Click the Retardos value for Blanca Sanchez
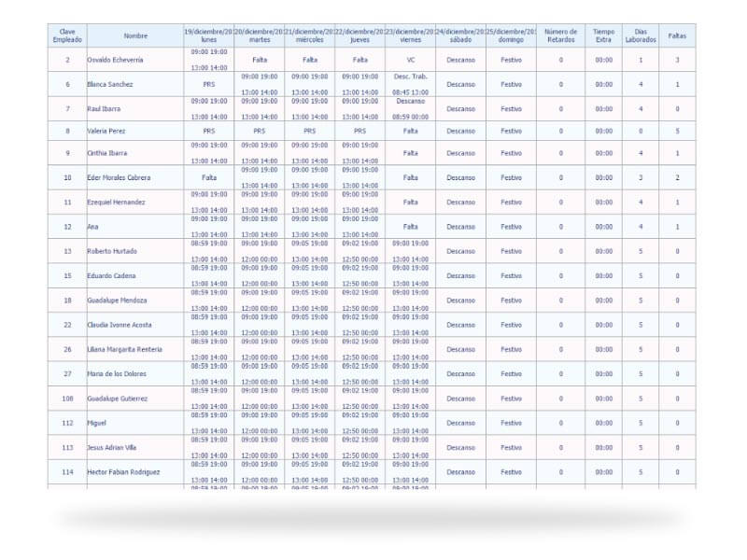The image size is (747, 560). (x=561, y=84)
